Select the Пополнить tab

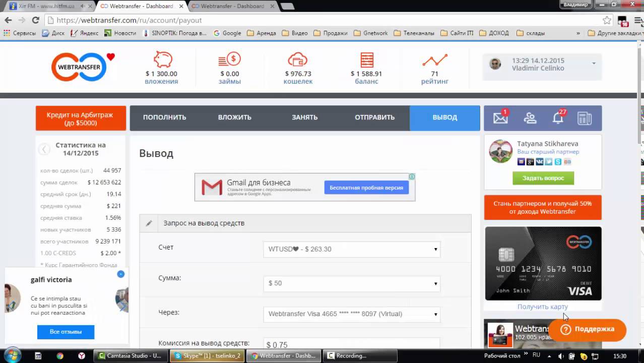(x=164, y=117)
